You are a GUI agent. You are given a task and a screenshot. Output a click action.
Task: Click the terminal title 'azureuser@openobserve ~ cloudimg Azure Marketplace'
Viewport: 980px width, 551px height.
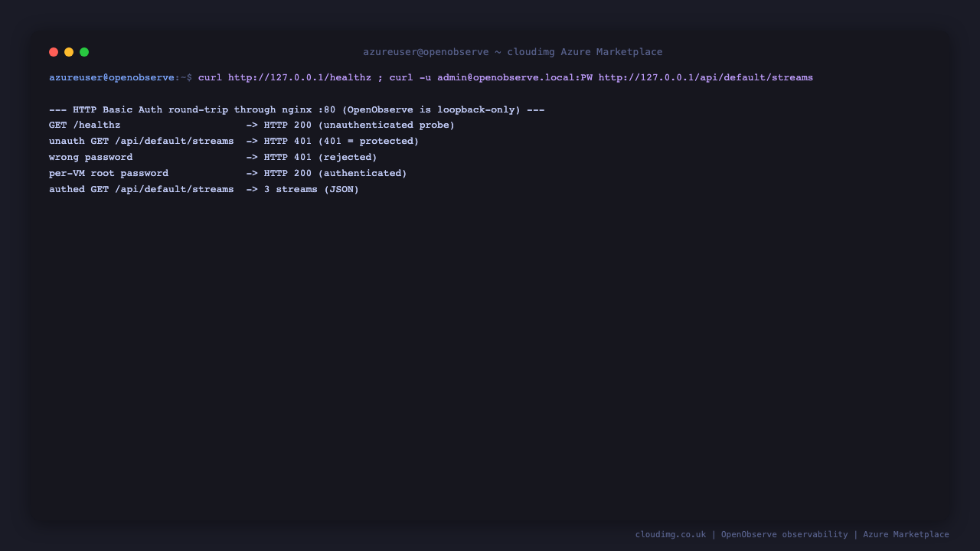tap(513, 52)
